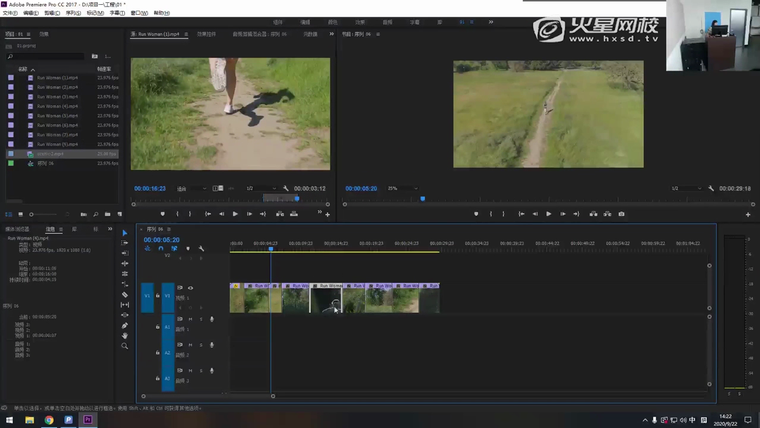Mute audio track A1 with M button
The width and height of the screenshot is (760, 428).
pos(191,319)
